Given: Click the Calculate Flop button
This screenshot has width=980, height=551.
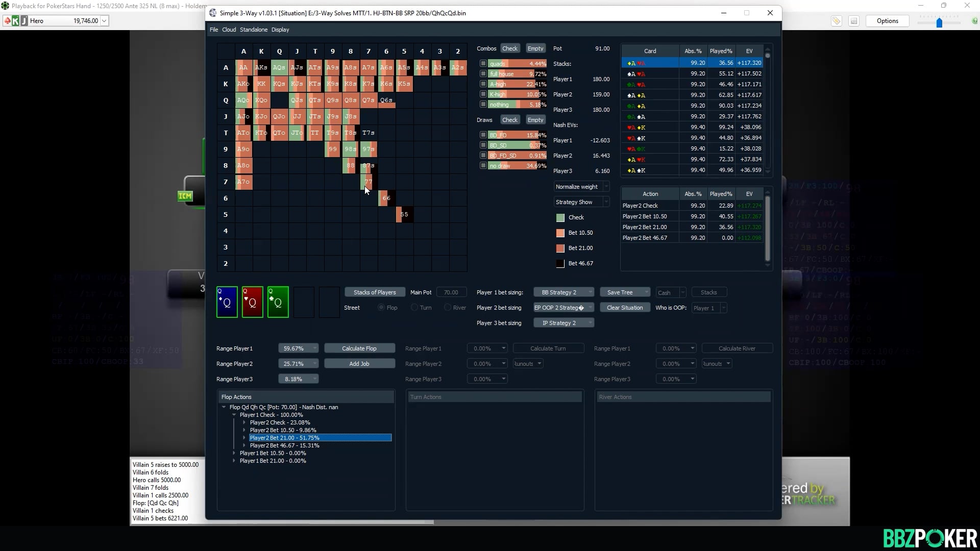Looking at the screenshot, I should pos(359,348).
